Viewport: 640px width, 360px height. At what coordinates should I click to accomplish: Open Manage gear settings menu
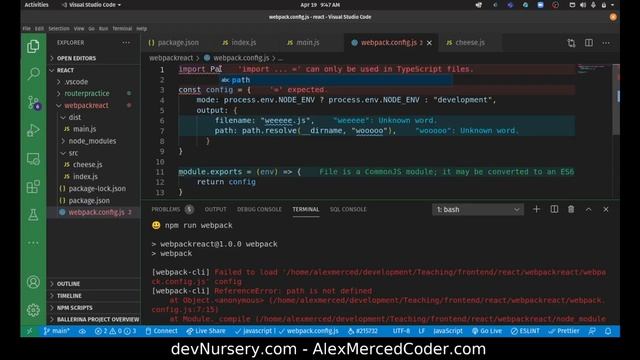click(33, 310)
